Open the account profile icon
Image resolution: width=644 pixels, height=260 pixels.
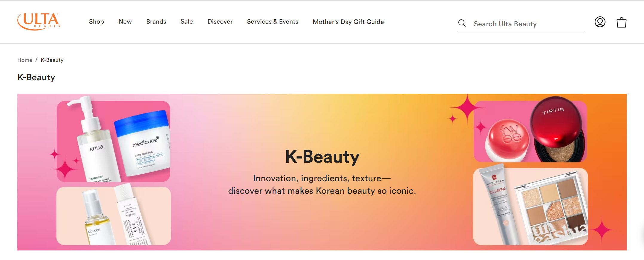[x=600, y=22]
